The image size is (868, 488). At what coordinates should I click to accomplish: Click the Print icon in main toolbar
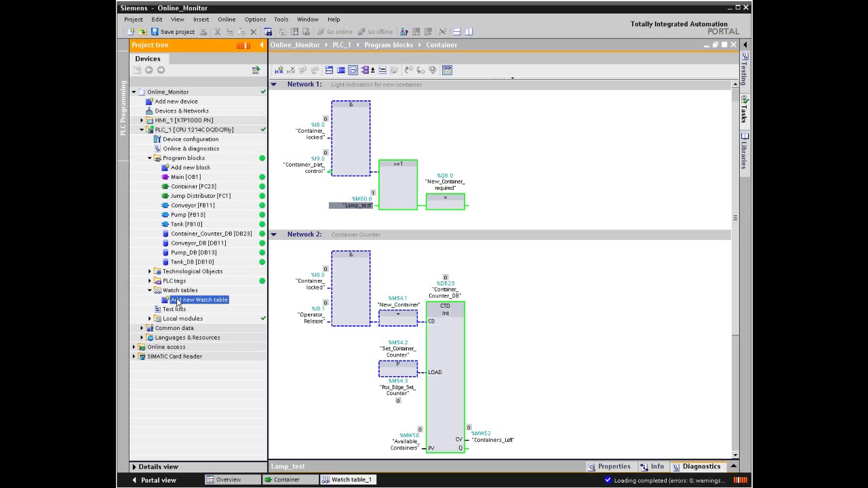(x=203, y=32)
